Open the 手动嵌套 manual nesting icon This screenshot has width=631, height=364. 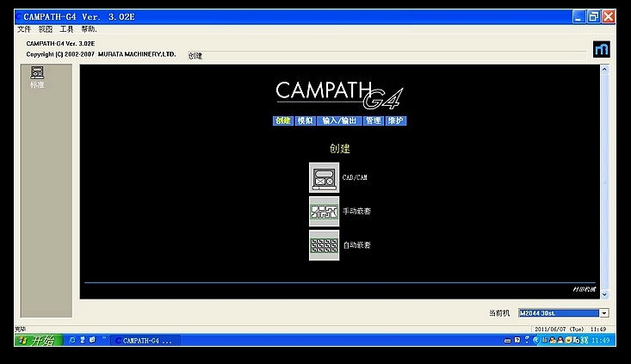click(324, 211)
